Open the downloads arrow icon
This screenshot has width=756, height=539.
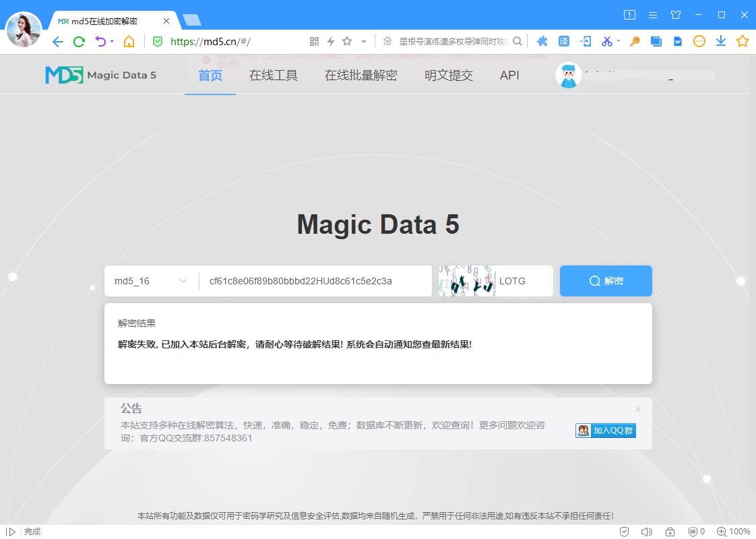[721, 42]
